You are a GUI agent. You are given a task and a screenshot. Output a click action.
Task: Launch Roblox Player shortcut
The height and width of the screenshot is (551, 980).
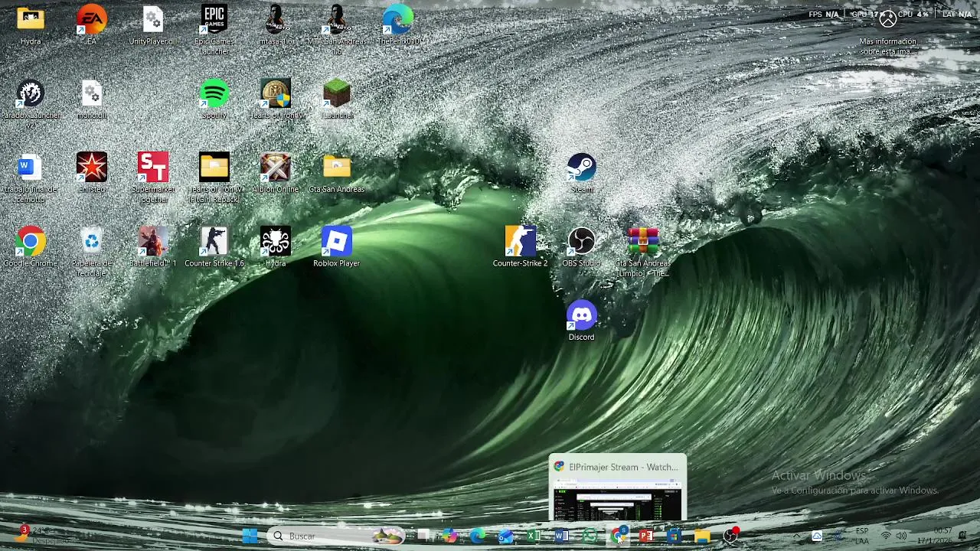click(337, 247)
